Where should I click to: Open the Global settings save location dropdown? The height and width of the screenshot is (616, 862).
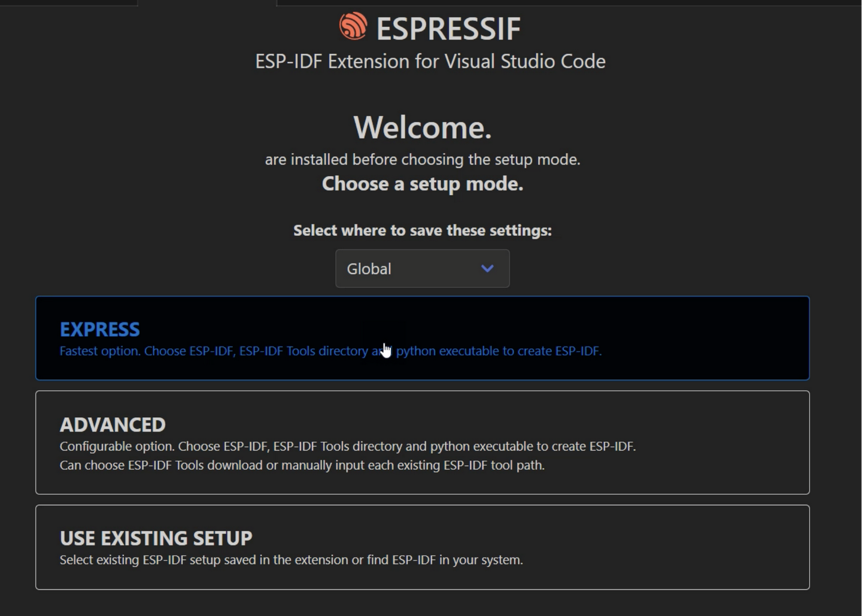[422, 269]
